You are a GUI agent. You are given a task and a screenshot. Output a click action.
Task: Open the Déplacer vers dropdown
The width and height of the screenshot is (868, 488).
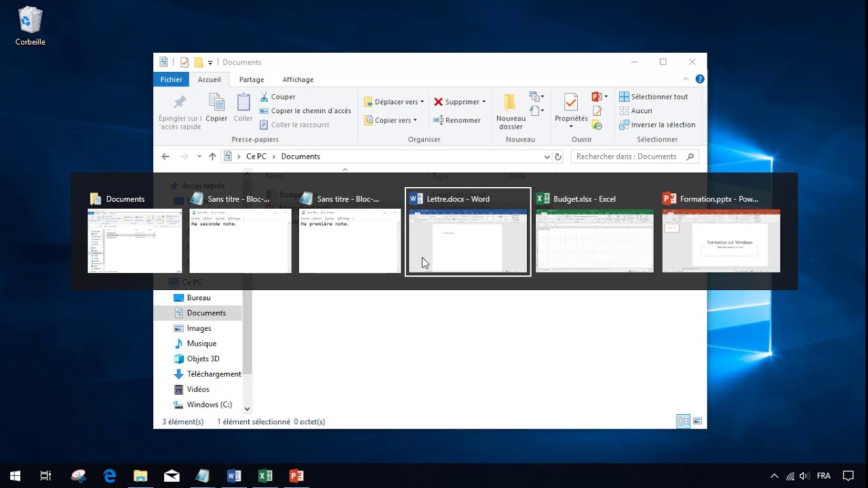pos(394,102)
